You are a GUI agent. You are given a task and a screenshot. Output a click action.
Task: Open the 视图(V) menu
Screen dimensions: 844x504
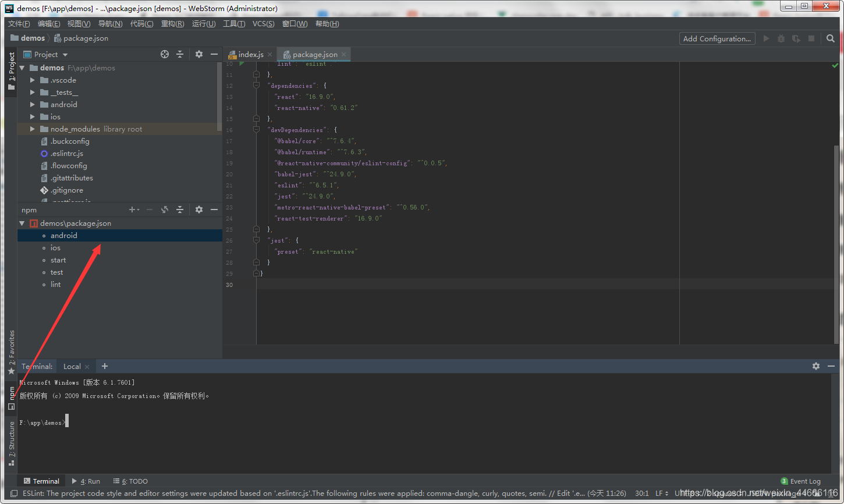point(79,24)
